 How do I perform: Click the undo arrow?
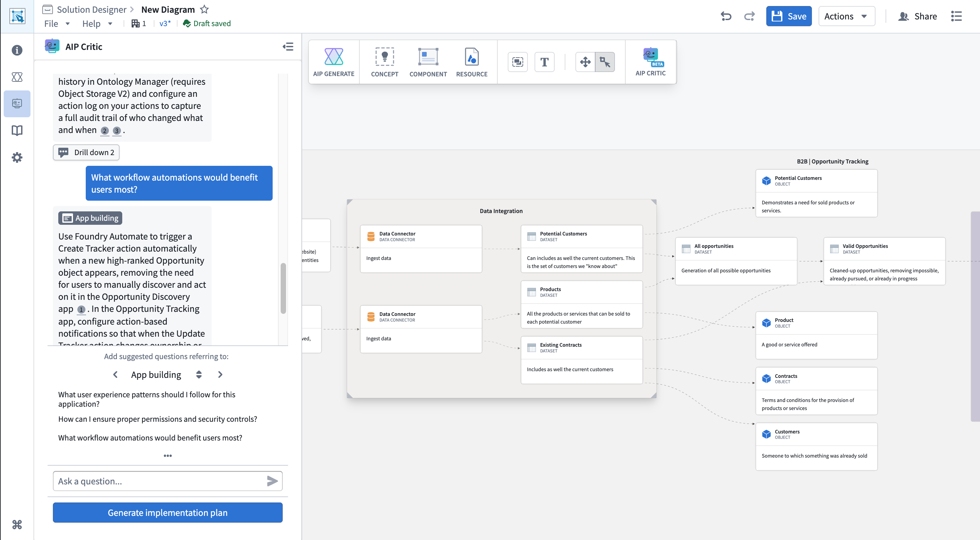coord(725,16)
